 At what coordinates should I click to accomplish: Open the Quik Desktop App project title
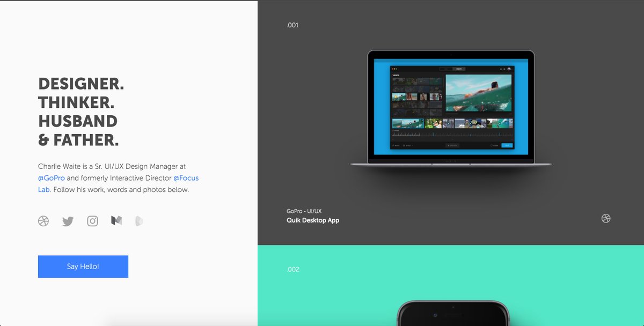tap(313, 220)
